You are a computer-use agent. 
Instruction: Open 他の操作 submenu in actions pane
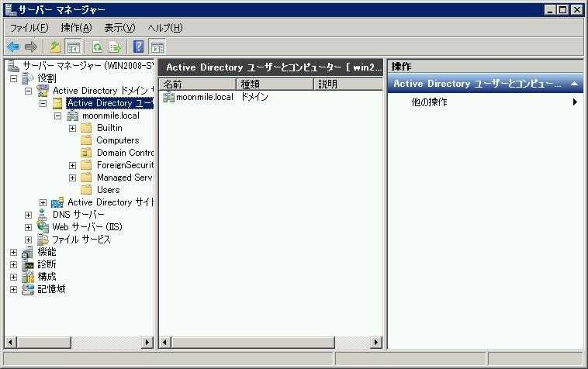[x=429, y=102]
